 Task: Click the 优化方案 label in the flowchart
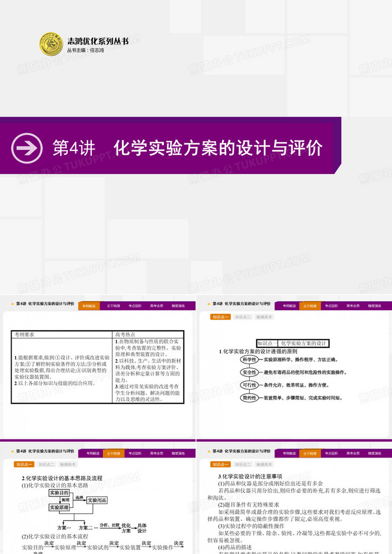[126, 528]
